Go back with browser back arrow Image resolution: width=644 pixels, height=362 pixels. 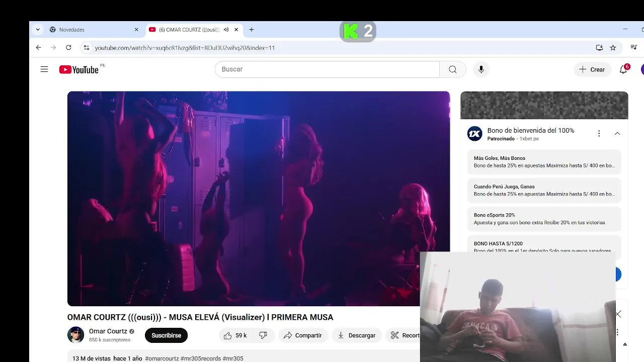[39, 48]
